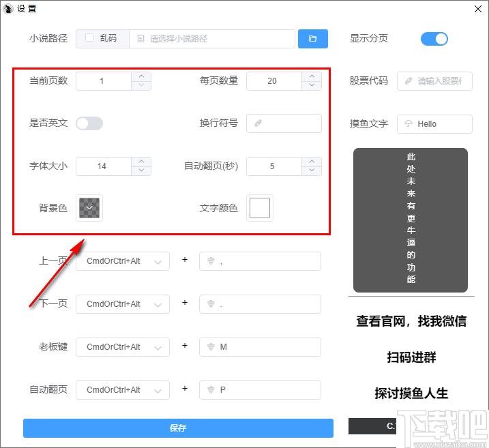
Task: Open the 下一页 modifier key dropdown
Action: (123, 304)
